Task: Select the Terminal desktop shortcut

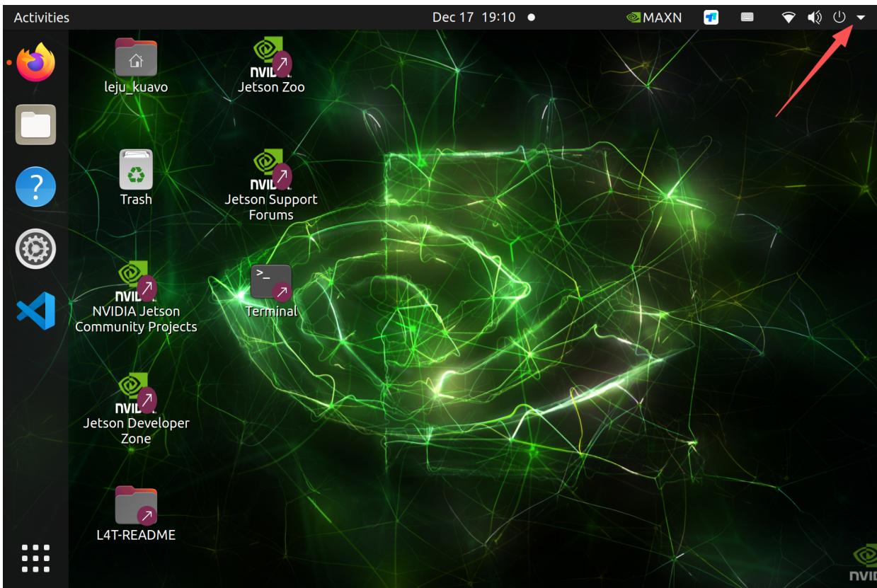Action: point(271,282)
